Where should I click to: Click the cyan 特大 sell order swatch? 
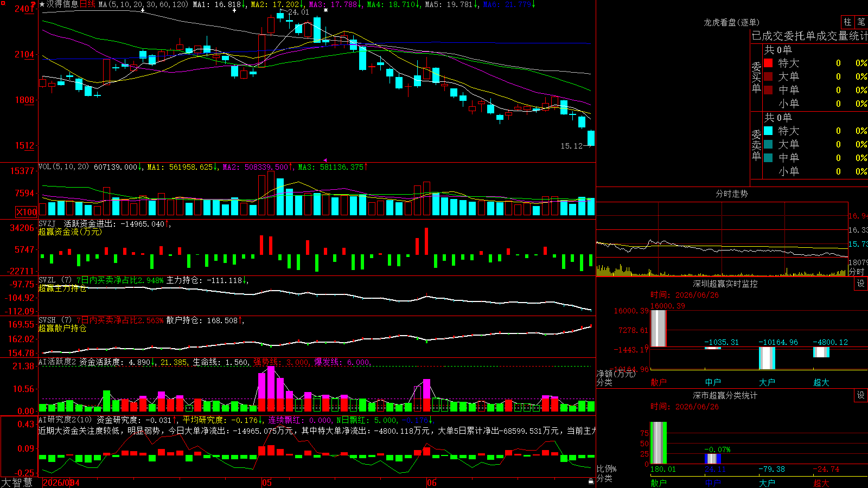pos(768,131)
